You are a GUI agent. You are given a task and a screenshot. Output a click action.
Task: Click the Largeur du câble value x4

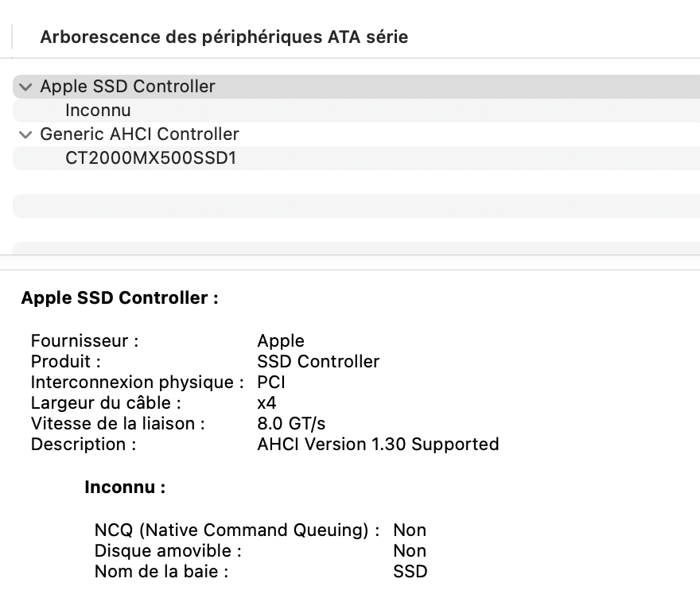267,403
